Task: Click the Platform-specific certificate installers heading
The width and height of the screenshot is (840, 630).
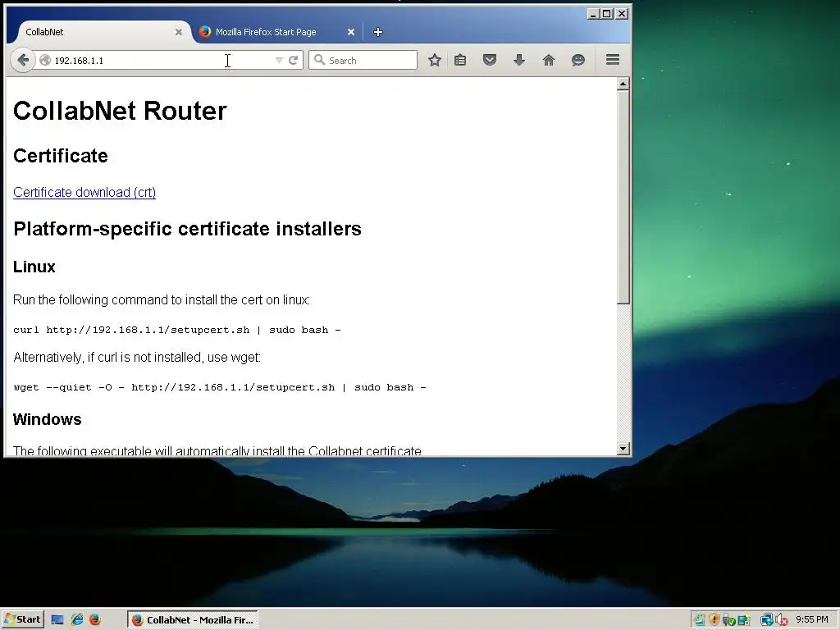Action: pyautogui.click(x=187, y=229)
